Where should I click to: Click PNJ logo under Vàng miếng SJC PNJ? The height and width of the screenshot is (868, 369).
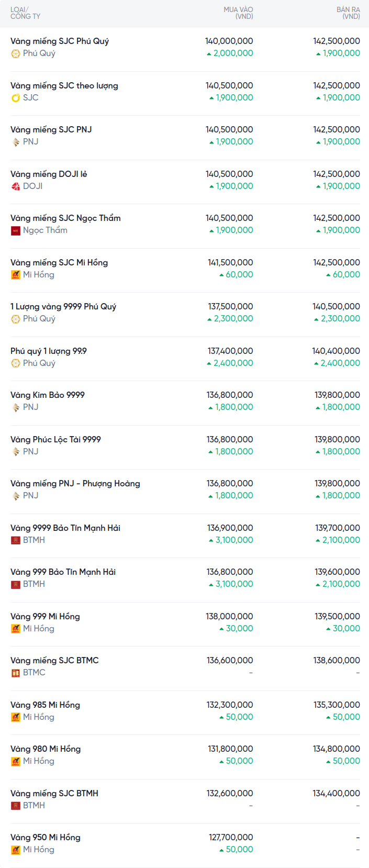16,142
